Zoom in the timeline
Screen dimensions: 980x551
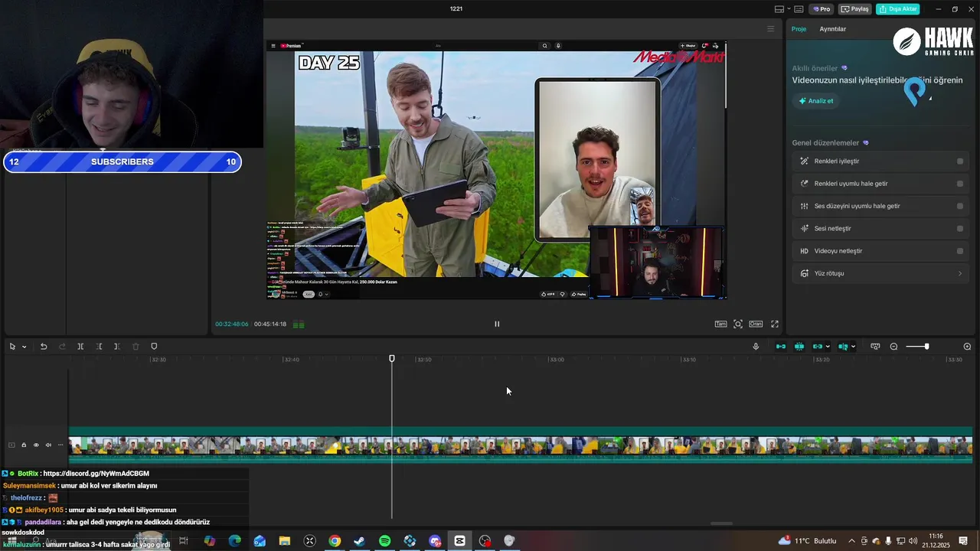(x=967, y=347)
